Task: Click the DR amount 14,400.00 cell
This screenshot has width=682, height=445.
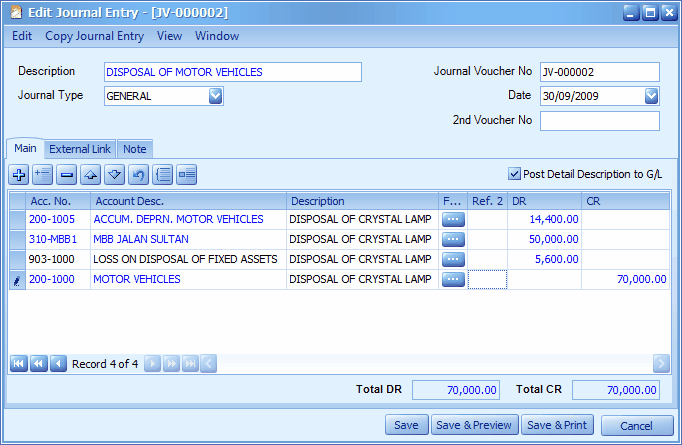Action: [544, 219]
